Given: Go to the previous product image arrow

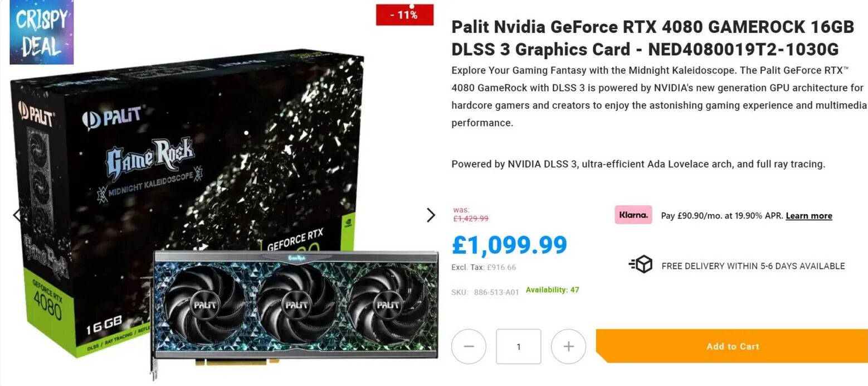Looking at the screenshot, I should tap(18, 215).
